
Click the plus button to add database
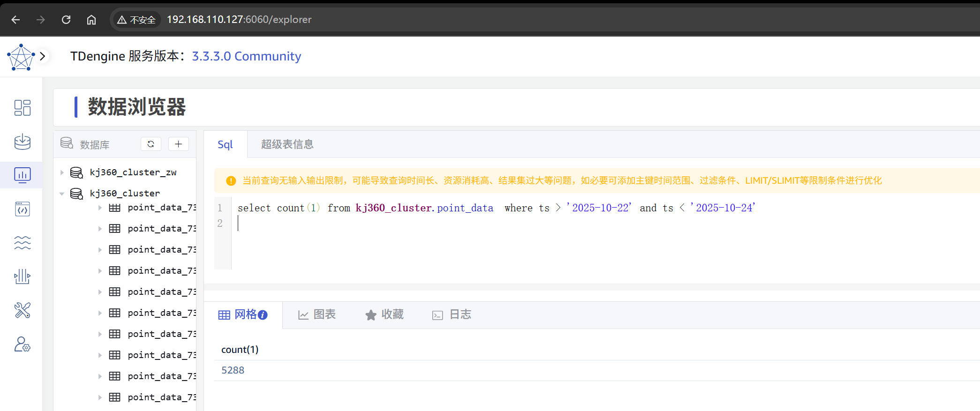point(178,144)
